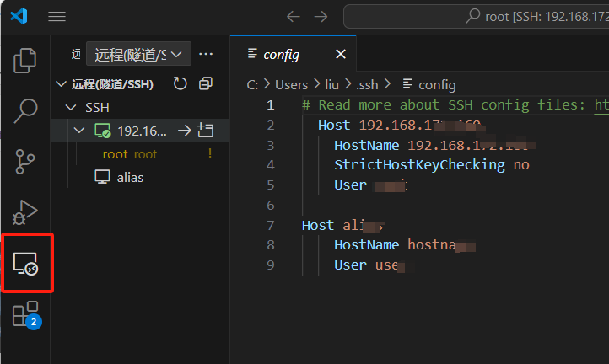Collapse the SSH tree node

pos(71,107)
